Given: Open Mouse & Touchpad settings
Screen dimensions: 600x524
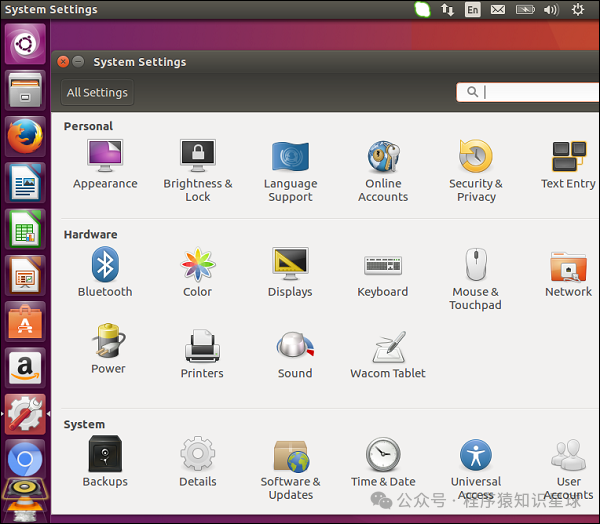Looking at the screenshot, I should point(476,279).
